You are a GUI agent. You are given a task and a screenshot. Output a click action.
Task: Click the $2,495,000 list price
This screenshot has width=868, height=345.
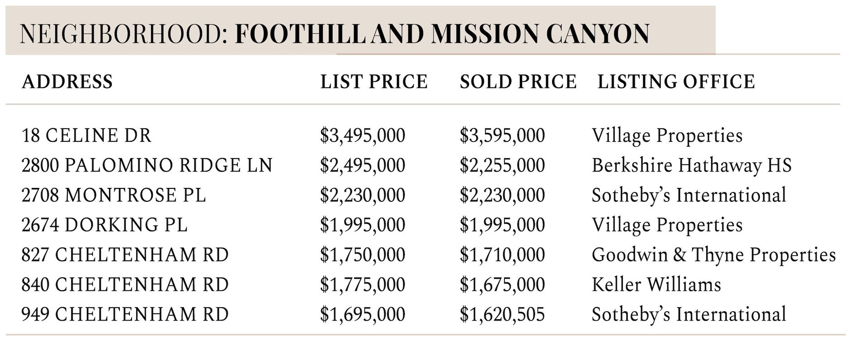pos(363,165)
